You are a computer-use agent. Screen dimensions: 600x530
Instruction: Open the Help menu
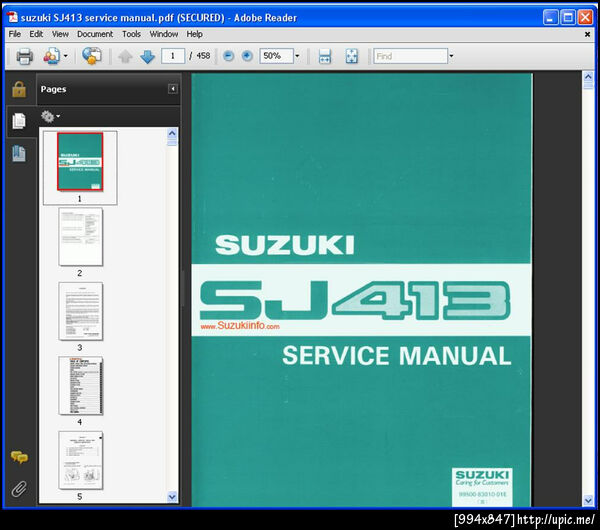click(194, 34)
